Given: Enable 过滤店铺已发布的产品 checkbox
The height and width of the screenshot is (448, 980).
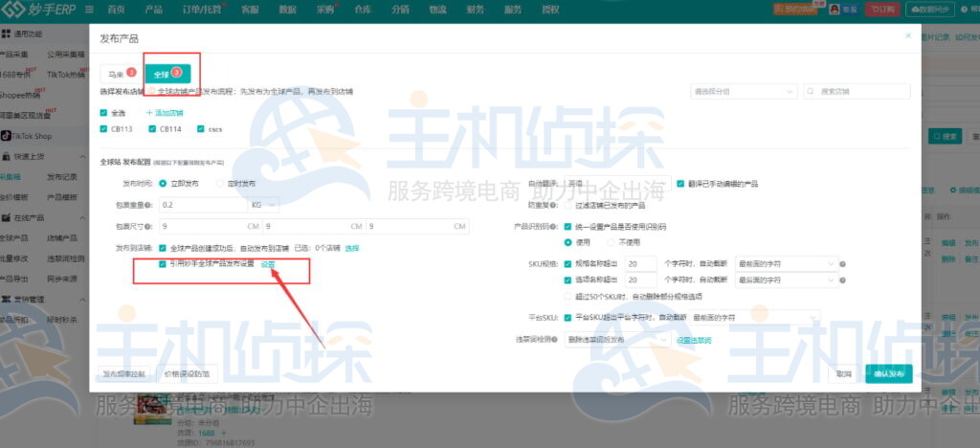Looking at the screenshot, I should [x=568, y=205].
